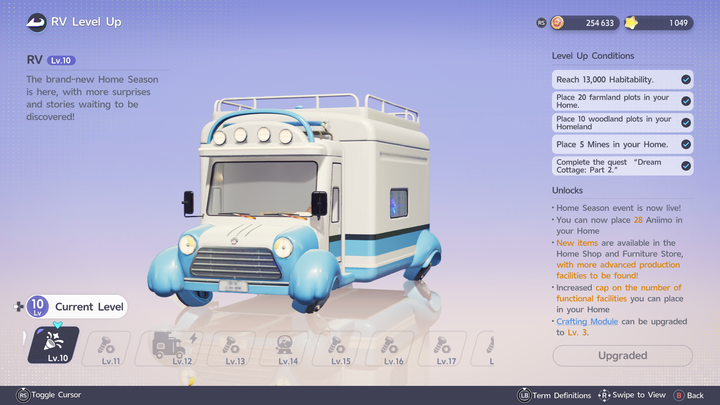Click the LB Term Definitions icon
Image resolution: width=720 pixels, height=405 pixels.
coord(524,395)
